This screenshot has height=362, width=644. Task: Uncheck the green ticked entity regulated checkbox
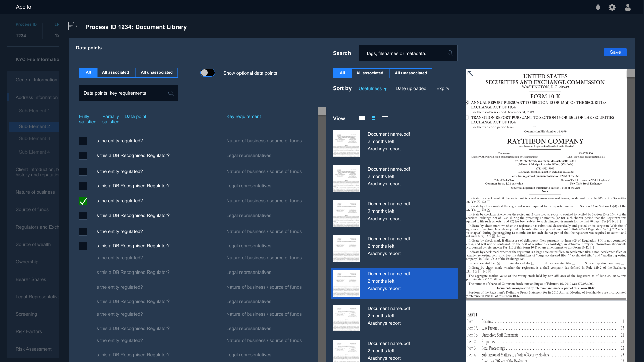pos(83,201)
